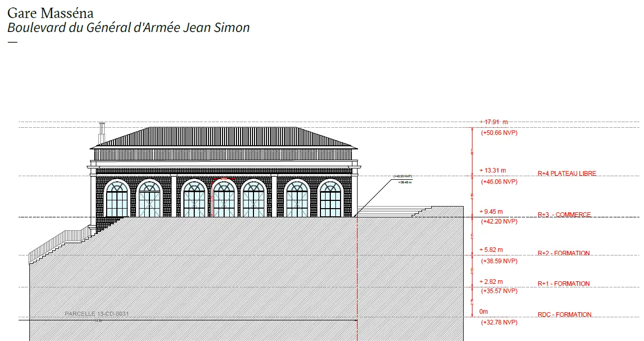Select the "(+35.57 NVP)" elevation value

coord(499,291)
